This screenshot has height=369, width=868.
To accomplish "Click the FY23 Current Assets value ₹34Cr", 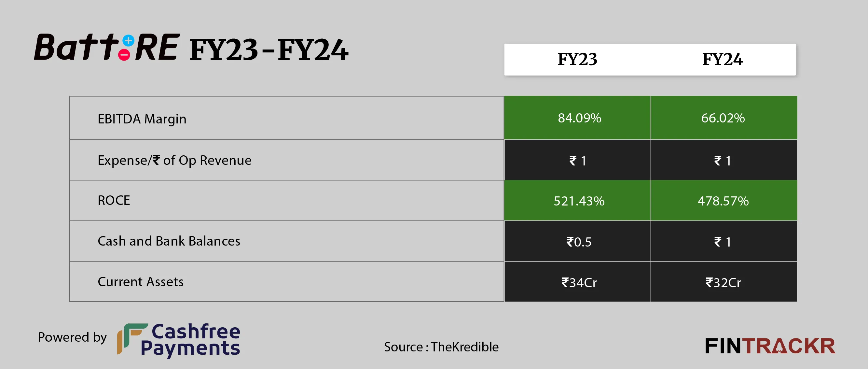I will coord(579,283).
